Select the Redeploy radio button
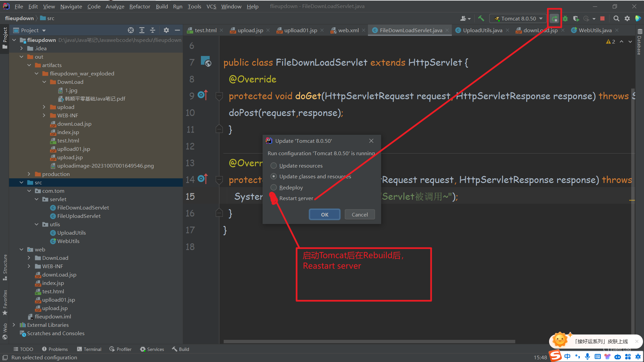 pos(273,187)
